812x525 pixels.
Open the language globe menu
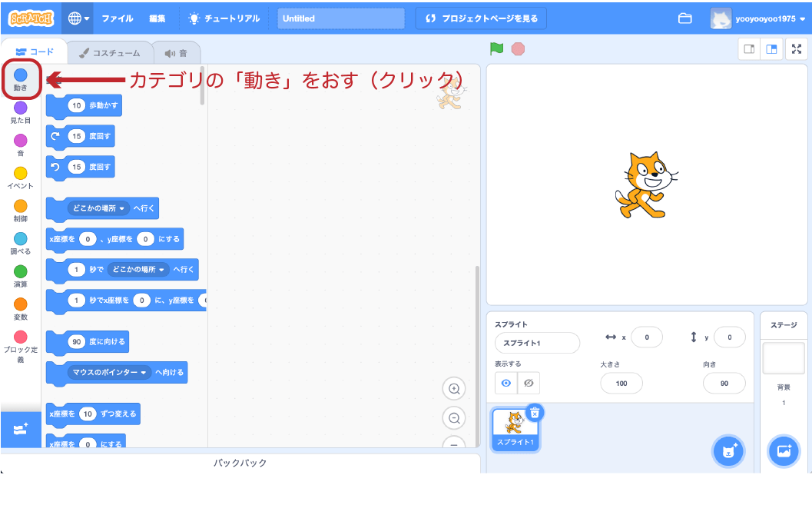(78, 18)
